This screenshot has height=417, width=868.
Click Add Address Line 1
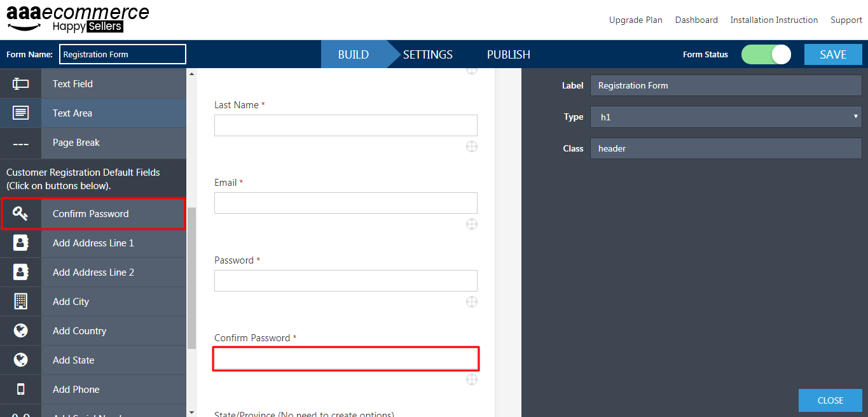tap(93, 243)
